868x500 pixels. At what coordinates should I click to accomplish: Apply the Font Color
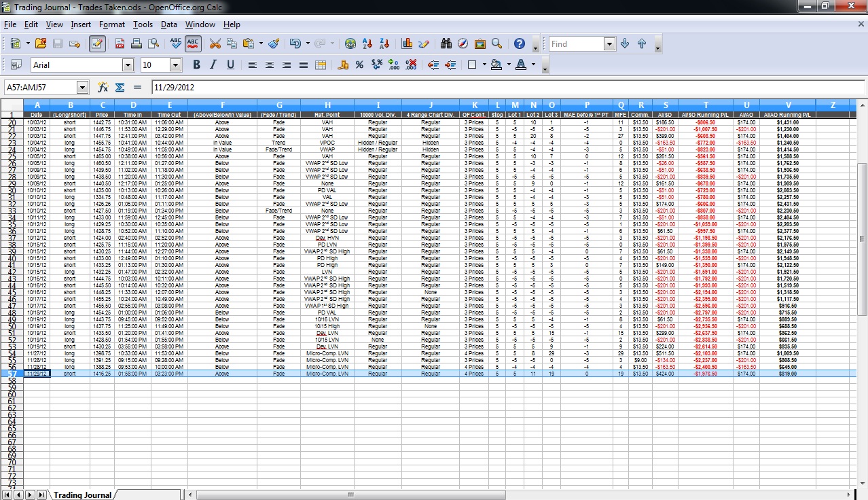click(x=521, y=65)
